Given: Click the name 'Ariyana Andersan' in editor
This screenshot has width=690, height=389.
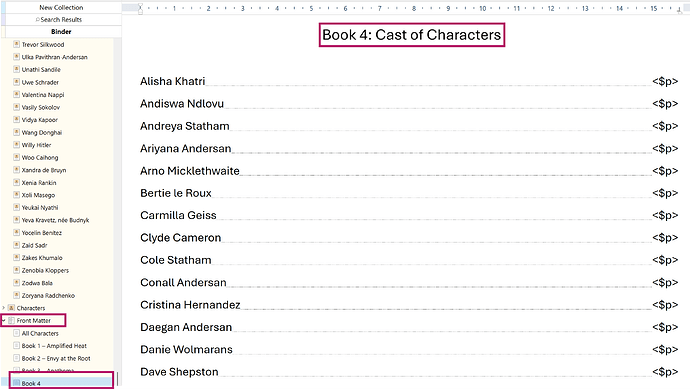Looking at the screenshot, I should (185, 149).
